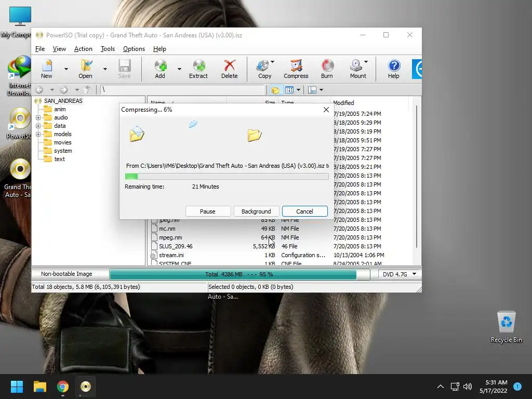Click the Delete toolbar icon
This screenshot has width=532, height=399.
tap(229, 69)
